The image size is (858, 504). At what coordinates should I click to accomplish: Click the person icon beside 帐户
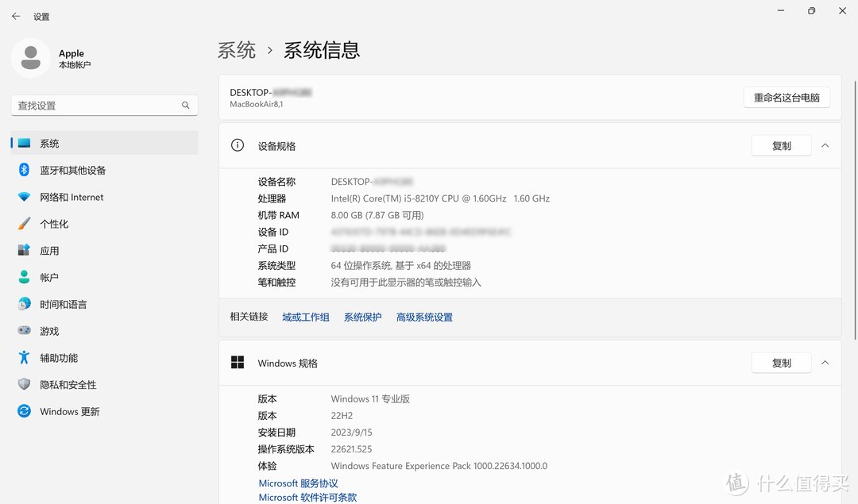pyautogui.click(x=24, y=277)
